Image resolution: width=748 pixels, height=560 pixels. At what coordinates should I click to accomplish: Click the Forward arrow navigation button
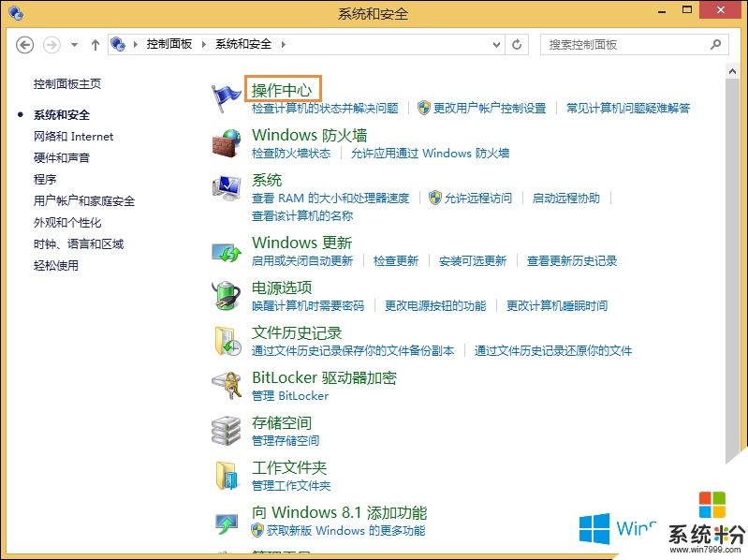pos(52,45)
